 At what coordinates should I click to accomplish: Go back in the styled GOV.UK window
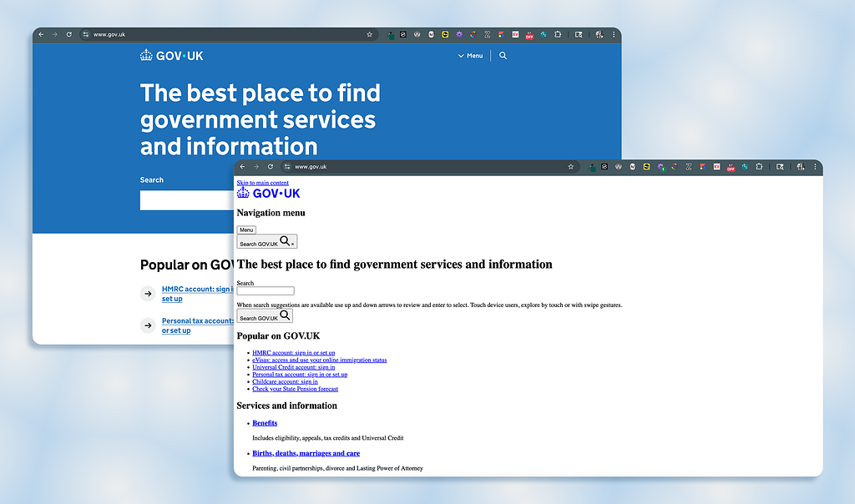pos(41,34)
